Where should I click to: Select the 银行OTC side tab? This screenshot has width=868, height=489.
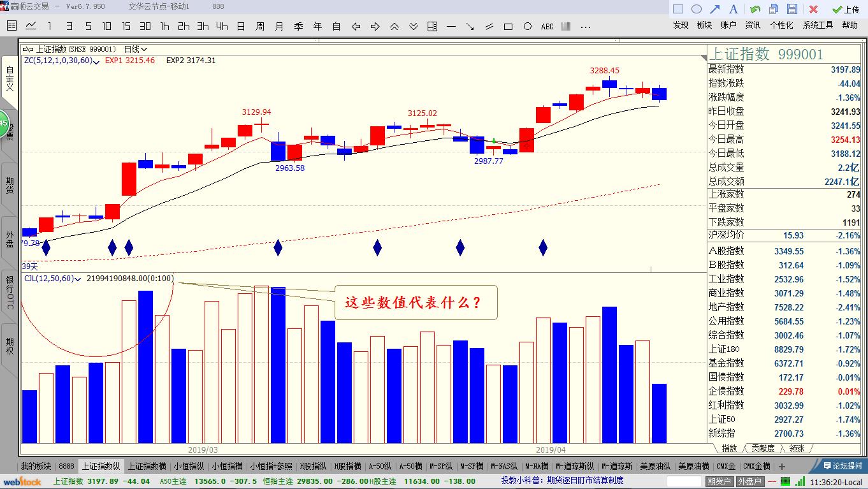click(x=10, y=293)
